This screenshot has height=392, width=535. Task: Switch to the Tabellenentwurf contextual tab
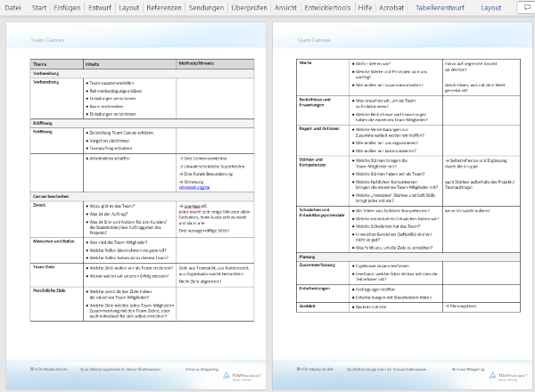click(x=440, y=7)
